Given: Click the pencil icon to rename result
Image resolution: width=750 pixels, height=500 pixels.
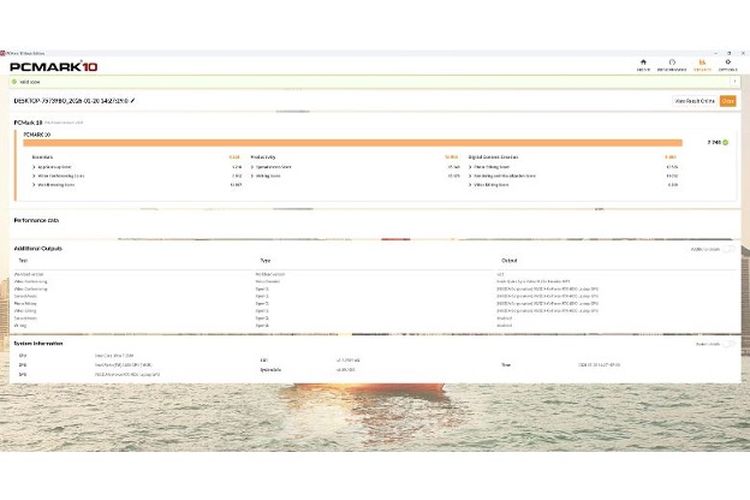Looking at the screenshot, I should pyautogui.click(x=132, y=101).
